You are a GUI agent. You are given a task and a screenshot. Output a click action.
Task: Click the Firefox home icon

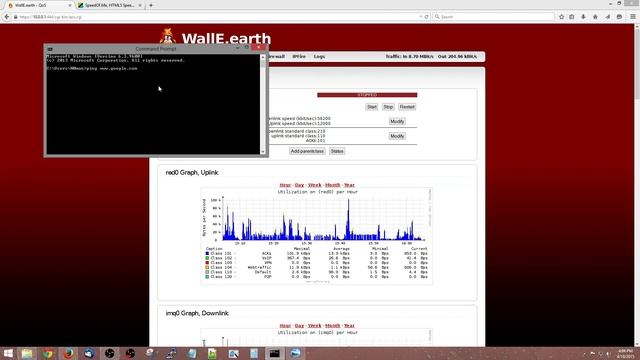click(x=595, y=17)
